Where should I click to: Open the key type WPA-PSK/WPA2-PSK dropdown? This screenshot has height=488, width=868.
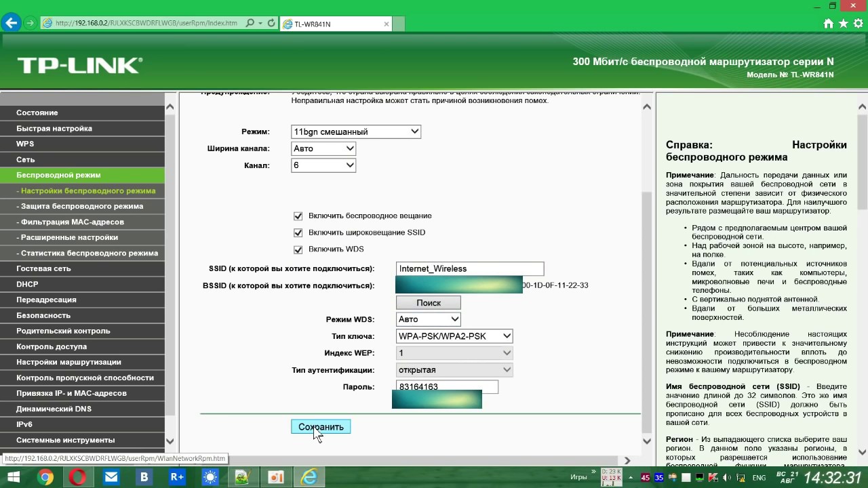(x=454, y=336)
